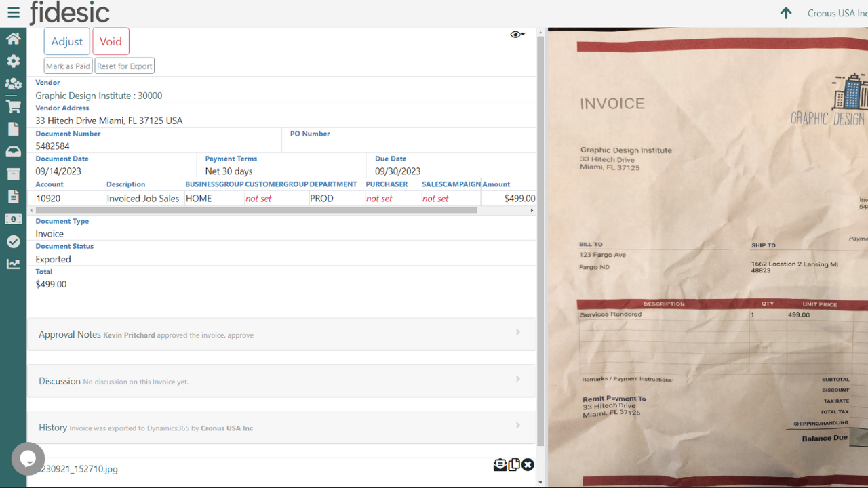This screenshot has width=868, height=488.
Task: Go to the Home icon in the sidebar
Action: [13, 38]
